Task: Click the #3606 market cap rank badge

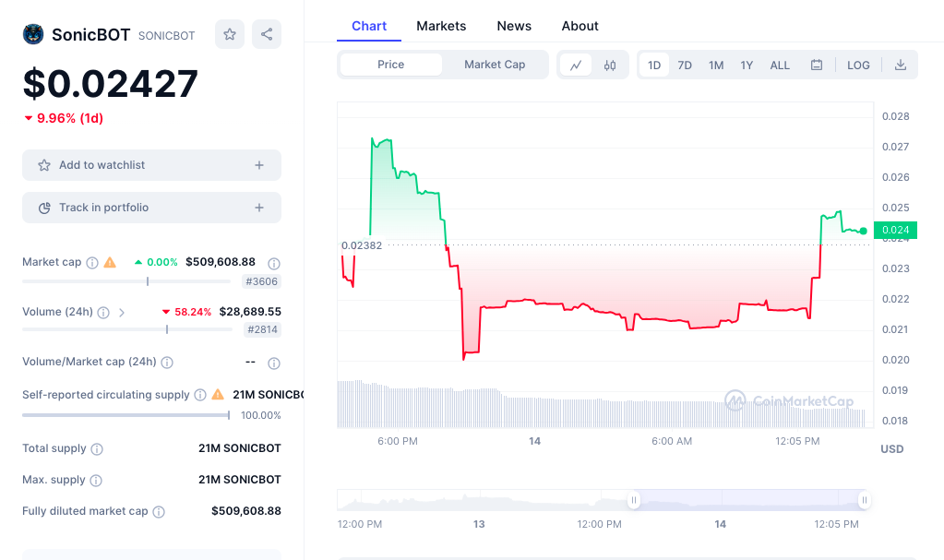Action: click(261, 281)
